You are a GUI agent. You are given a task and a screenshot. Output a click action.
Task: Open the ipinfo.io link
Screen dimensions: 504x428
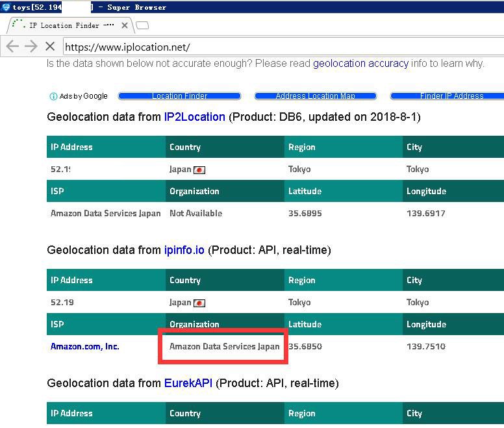click(184, 250)
